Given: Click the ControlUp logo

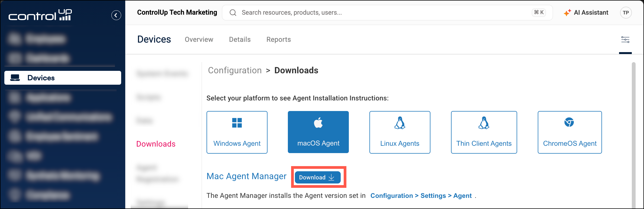Looking at the screenshot, I should click(x=40, y=15).
